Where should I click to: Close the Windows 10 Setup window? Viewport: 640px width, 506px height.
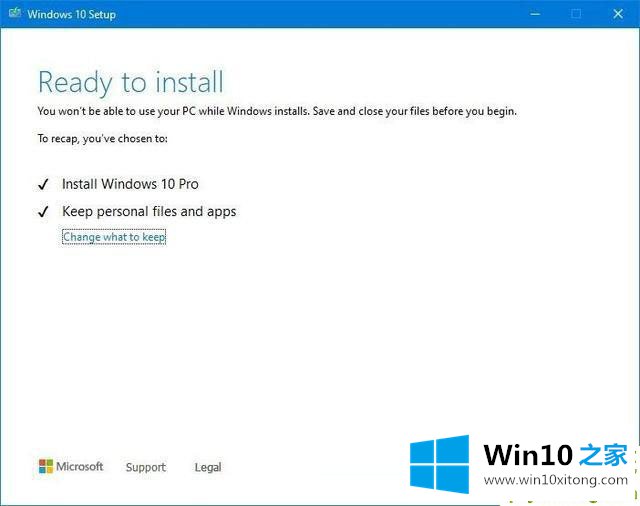[x=618, y=14]
